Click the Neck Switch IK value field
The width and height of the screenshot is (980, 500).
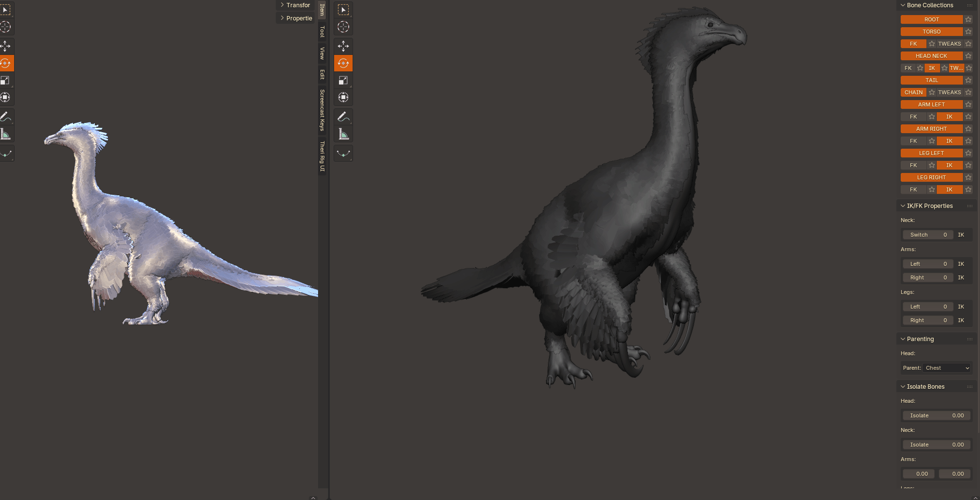point(927,235)
